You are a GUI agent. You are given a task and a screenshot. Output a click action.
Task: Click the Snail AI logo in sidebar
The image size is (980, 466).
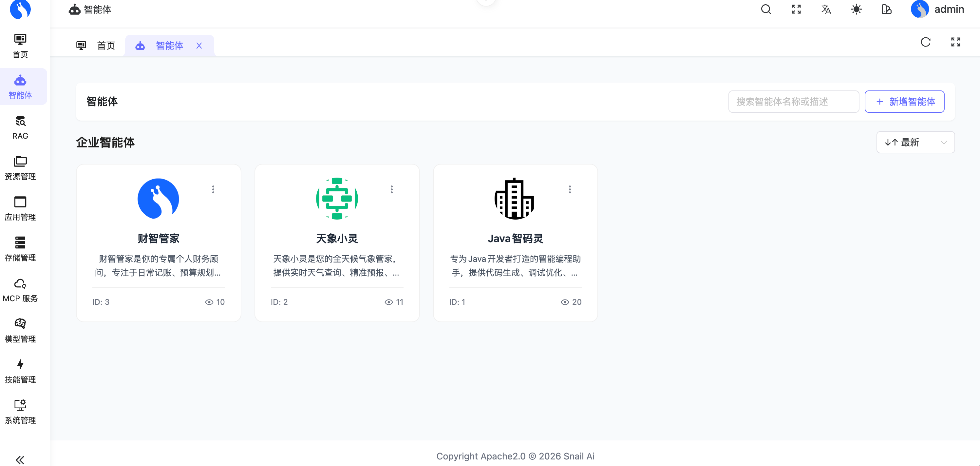click(20, 9)
